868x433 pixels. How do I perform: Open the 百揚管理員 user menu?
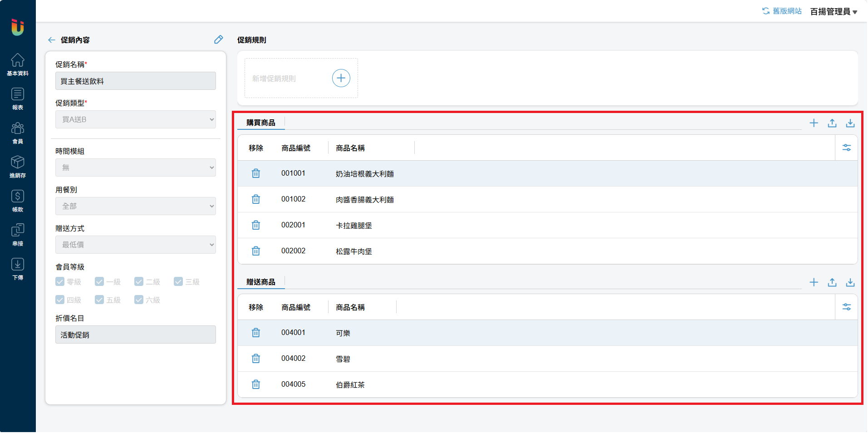[x=834, y=12]
